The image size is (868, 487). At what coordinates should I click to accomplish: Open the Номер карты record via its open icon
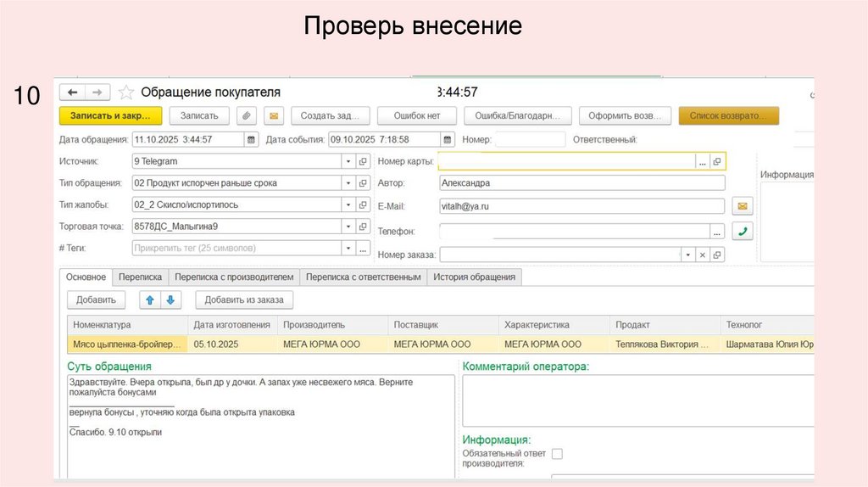coord(717,161)
